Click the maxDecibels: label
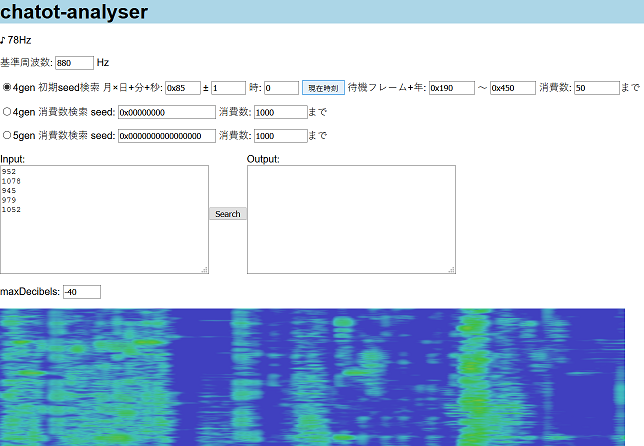Viewport: 644px width, 446px height. pos(30,292)
